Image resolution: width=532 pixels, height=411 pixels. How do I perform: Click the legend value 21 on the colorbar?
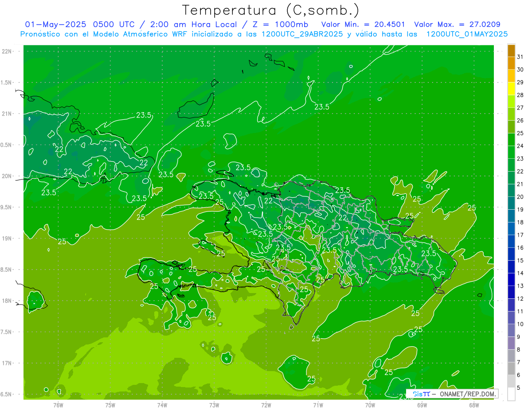click(520, 184)
